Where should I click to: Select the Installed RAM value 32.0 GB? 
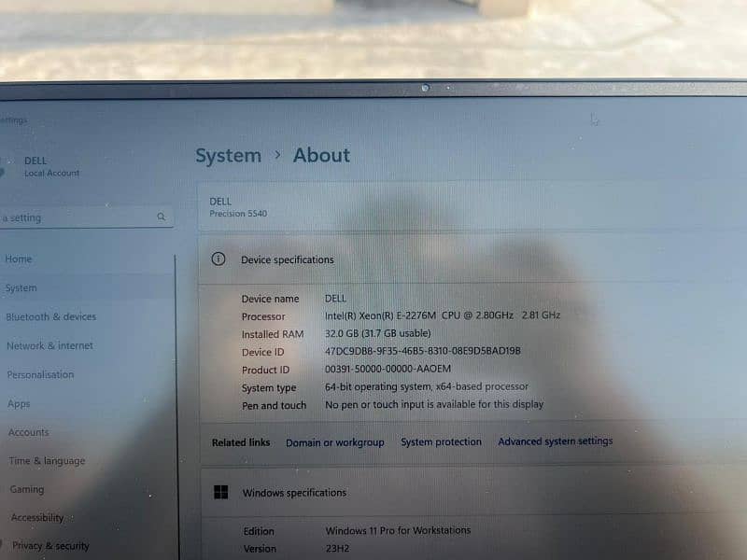[x=378, y=333]
